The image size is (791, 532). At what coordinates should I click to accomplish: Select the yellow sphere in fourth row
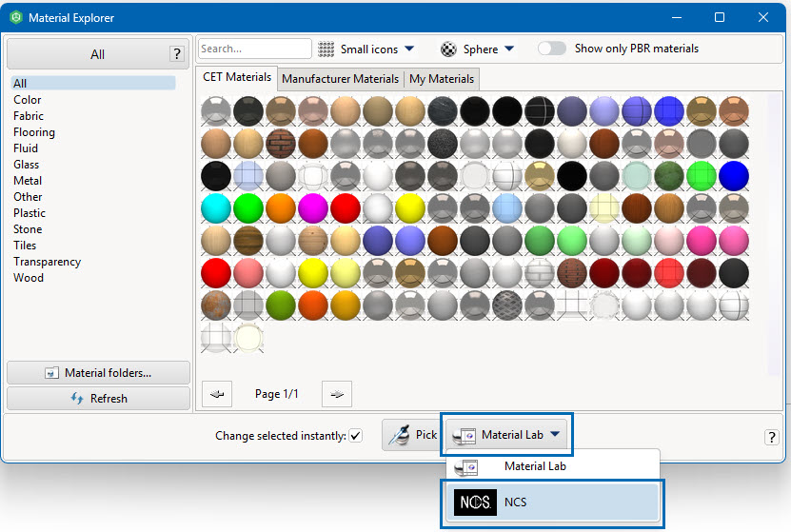coord(410,208)
